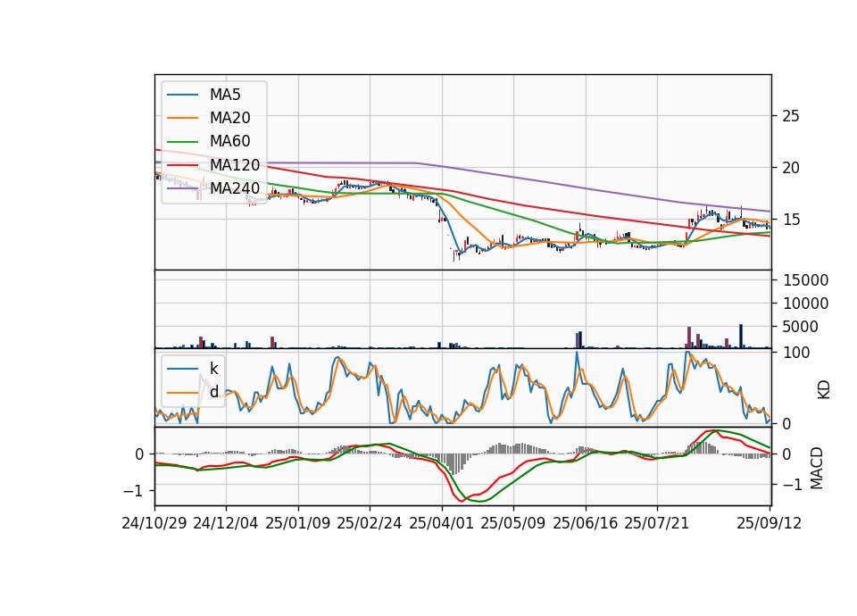Image resolution: width=857 pixels, height=616 pixels.
Task: Click the 25/01/09 date axis label
Action: [298, 523]
